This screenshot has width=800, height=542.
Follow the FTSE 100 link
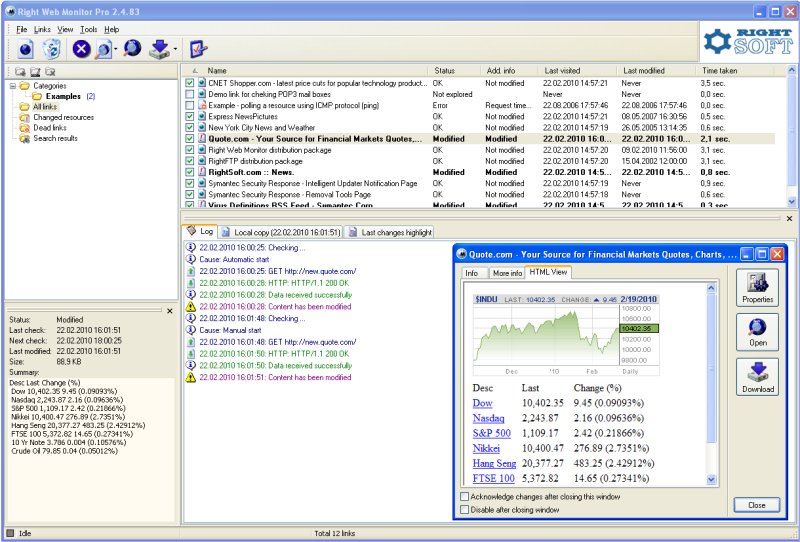tap(493, 478)
